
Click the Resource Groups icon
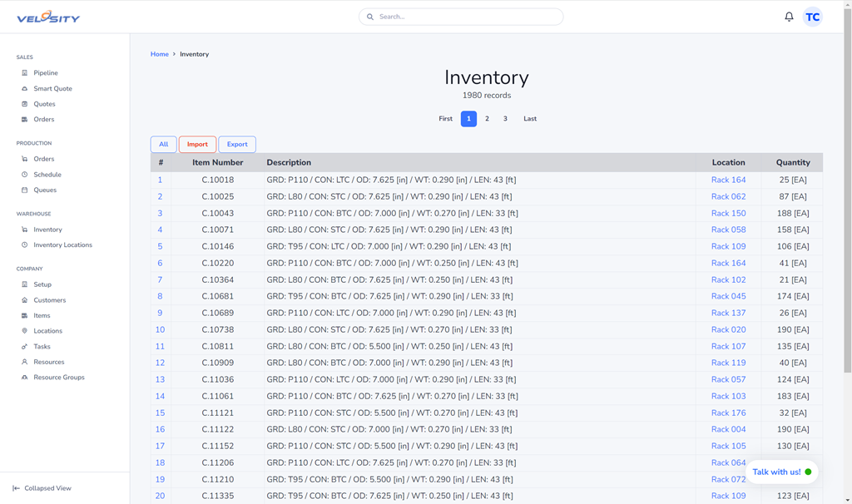pyautogui.click(x=24, y=378)
